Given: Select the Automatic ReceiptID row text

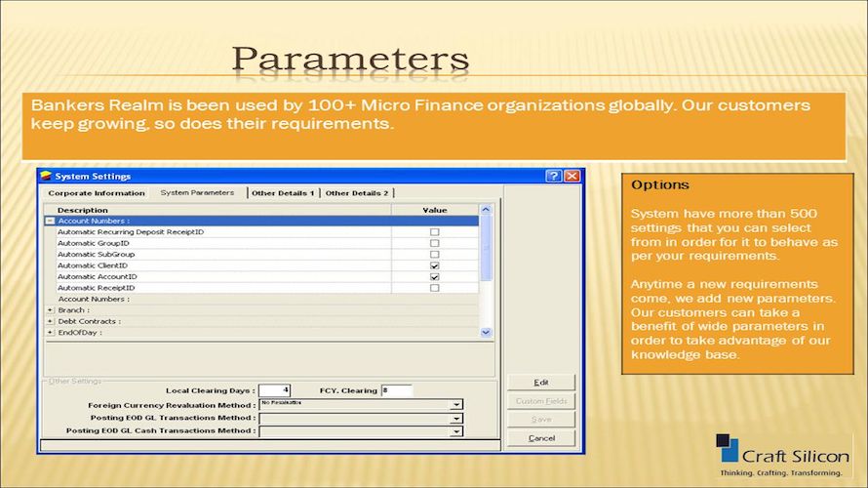Looking at the screenshot, I should click(97, 288).
